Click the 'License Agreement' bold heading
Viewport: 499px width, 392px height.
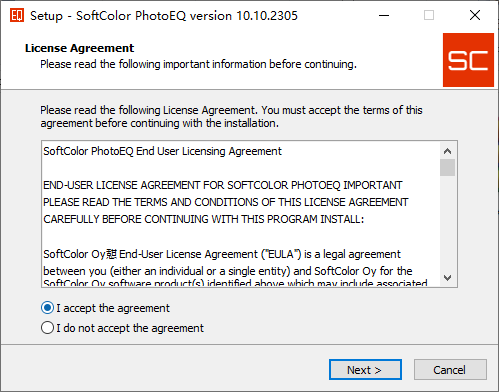tap(79, 48)
